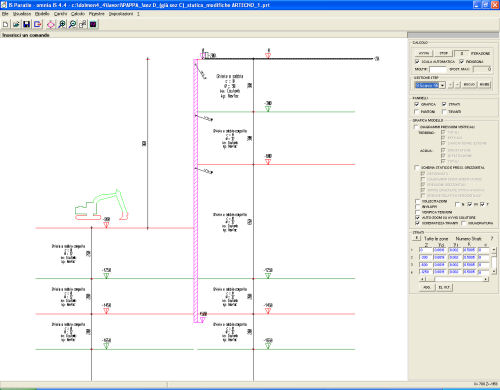This screenshot has height=390, width=500.
Task: Toggle the T sollecitazioni checkbox
Action: click(482, 204)
